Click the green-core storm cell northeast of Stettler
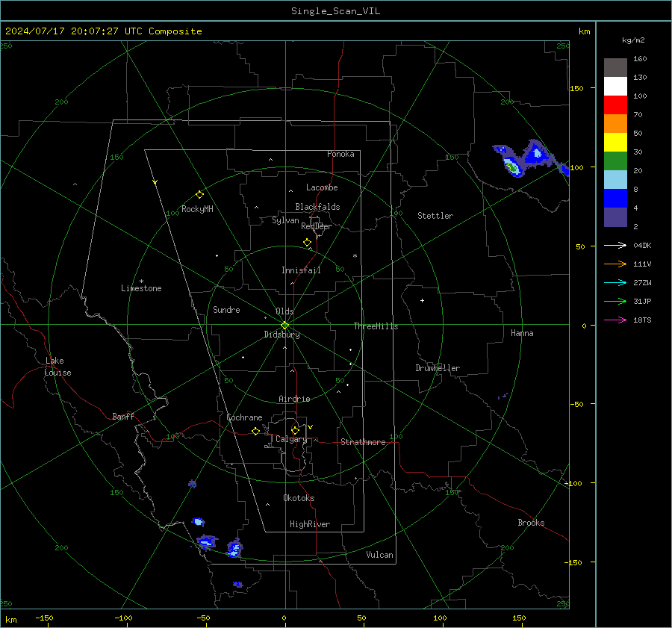Screen dimensions: 672x628 pyautogui.click(x=511, y=166)
